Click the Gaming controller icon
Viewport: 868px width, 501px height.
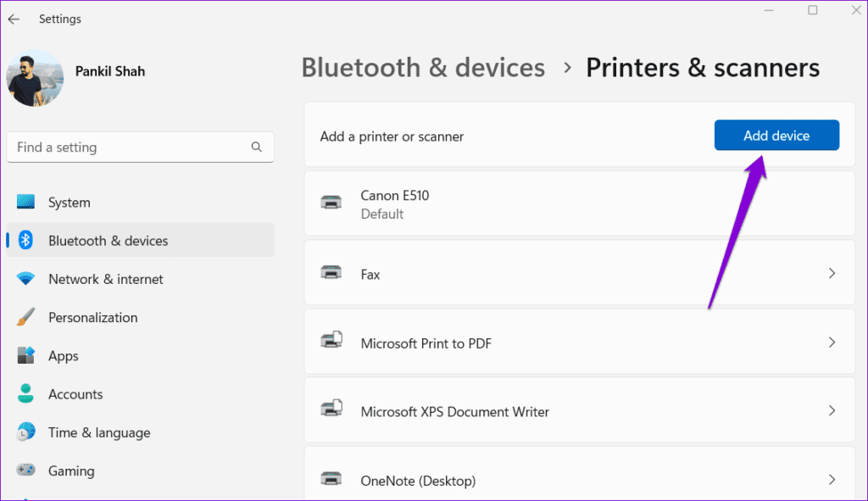[25, 470]
